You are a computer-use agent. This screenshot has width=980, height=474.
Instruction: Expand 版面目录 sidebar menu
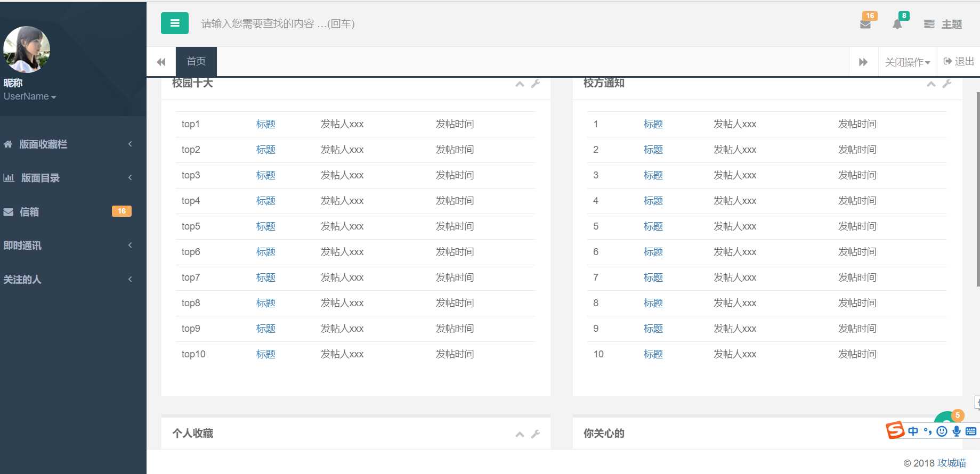[x=73, y=178]
